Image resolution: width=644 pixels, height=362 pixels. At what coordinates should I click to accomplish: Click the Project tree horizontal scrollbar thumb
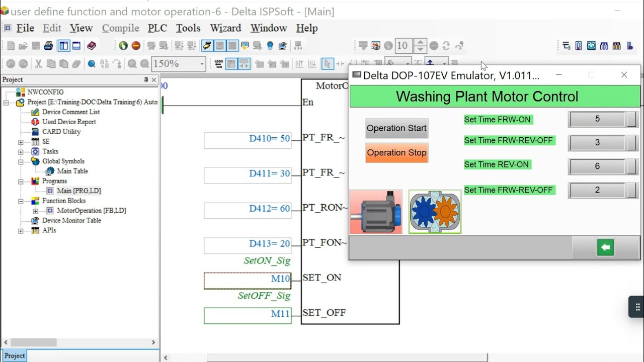(x=34, y=342)
